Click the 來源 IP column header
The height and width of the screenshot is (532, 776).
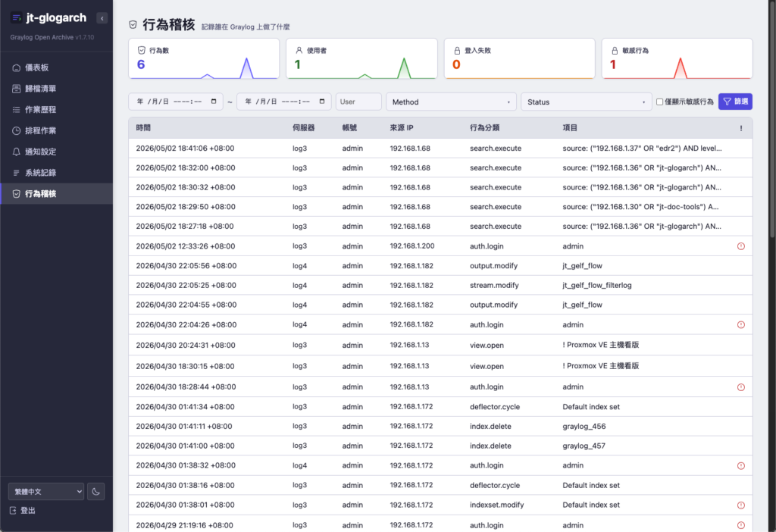(x=402, y=127)
